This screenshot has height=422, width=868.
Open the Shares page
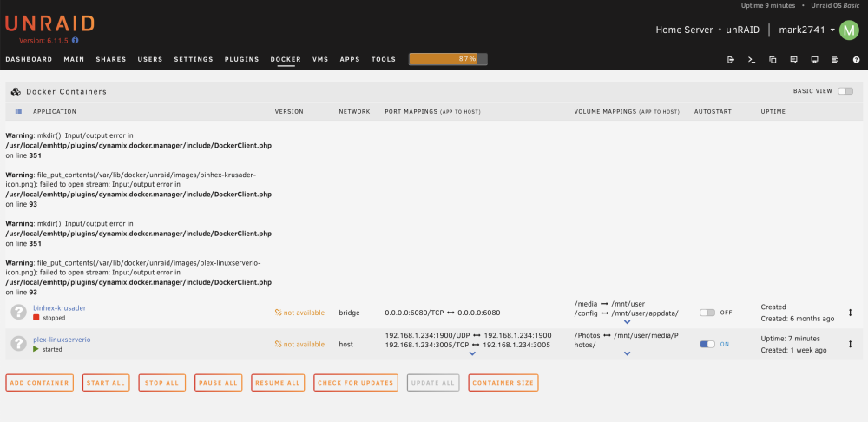coord(111,59)
